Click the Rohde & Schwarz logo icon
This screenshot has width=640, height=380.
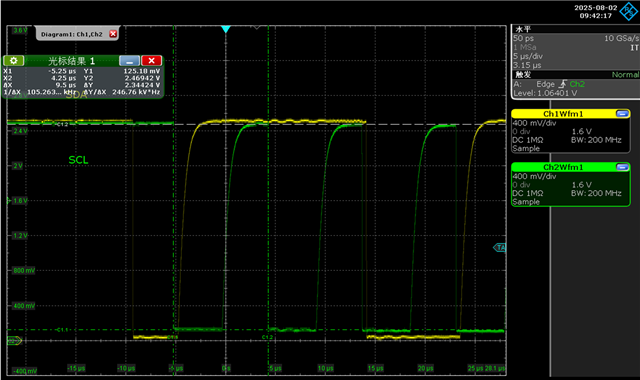tap(629, 11)
